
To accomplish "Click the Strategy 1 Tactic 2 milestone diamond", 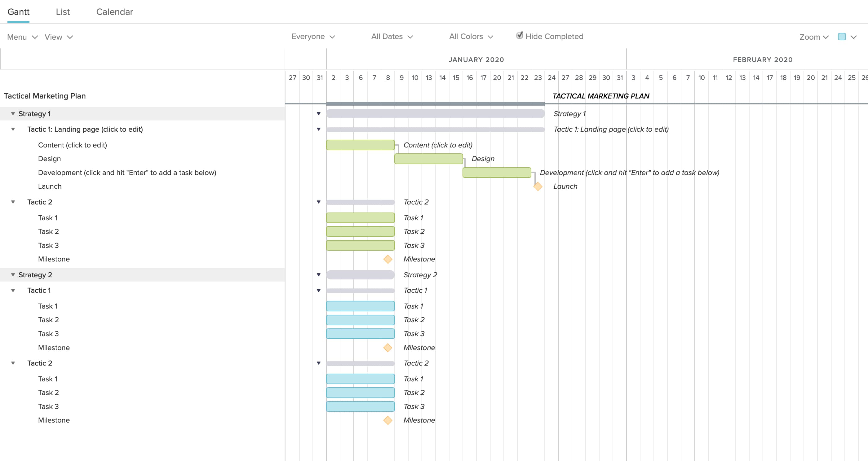I will pos(387,259).
